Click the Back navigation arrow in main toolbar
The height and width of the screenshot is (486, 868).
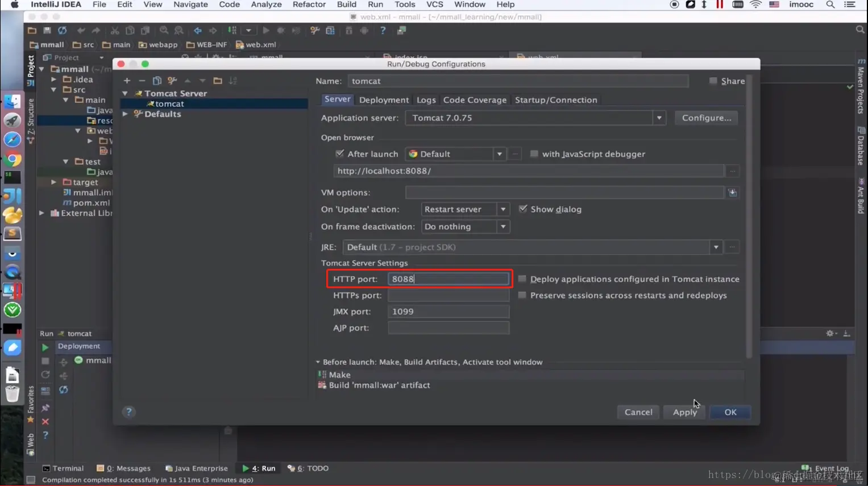click(197, 31)
